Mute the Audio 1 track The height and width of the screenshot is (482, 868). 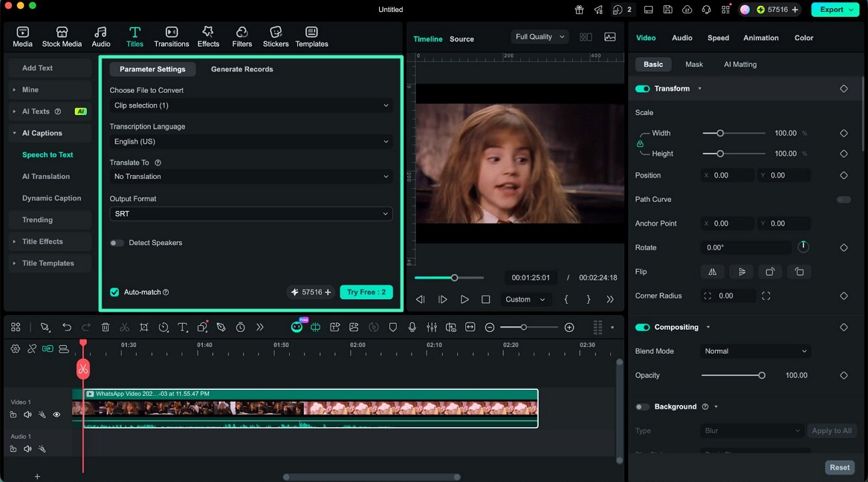(x=27, y=449)
